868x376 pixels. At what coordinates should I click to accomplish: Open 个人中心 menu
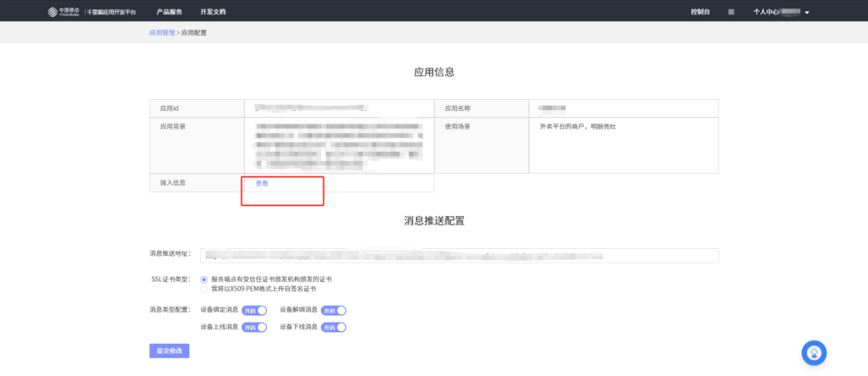[766, 12]
